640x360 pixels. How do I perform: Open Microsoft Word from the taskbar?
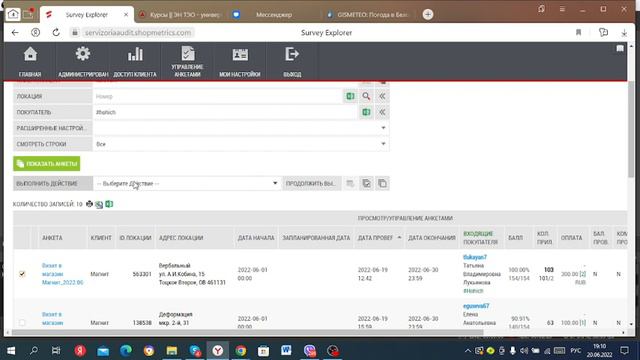pyautogui.click(x=286, y=350)
